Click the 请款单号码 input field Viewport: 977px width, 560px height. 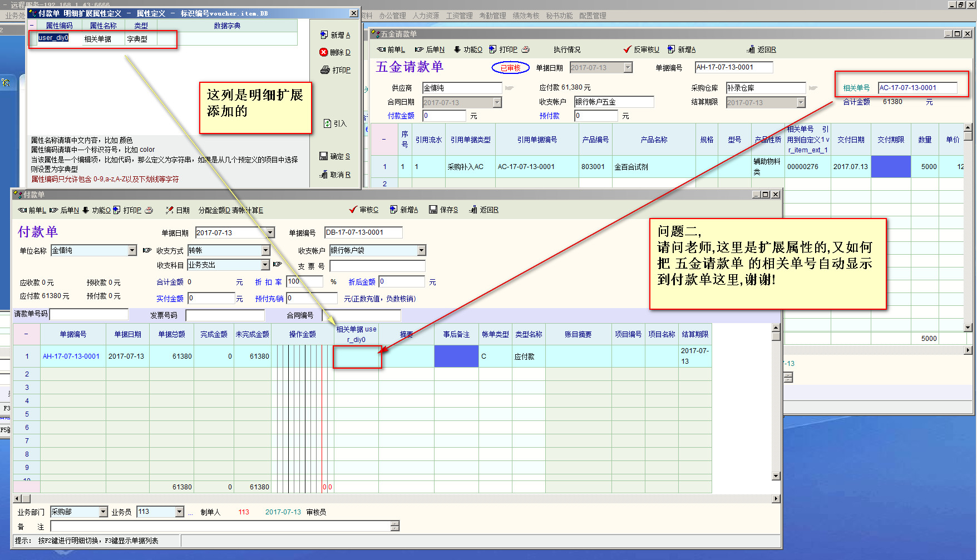pos(89,315)
